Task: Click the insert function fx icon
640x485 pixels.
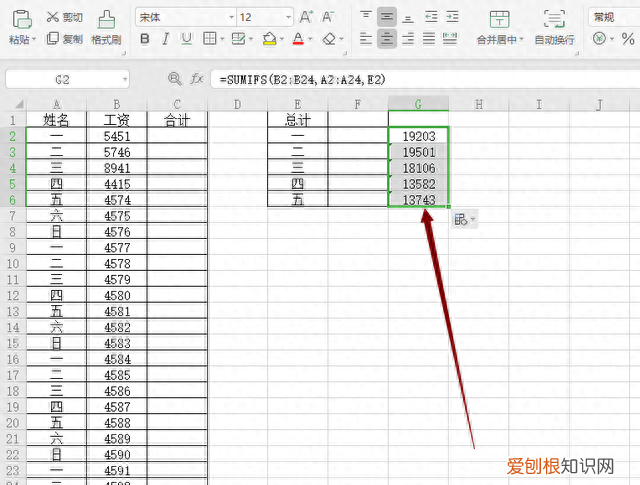Action: click(197, 79)
